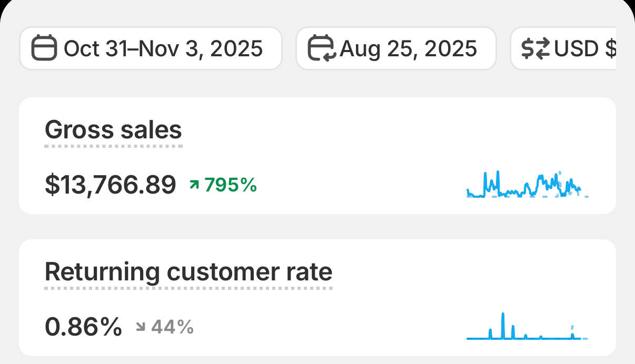635x364 pixels.
Task: Click the gray down arrow next to 44%
Action: [140, 327]
